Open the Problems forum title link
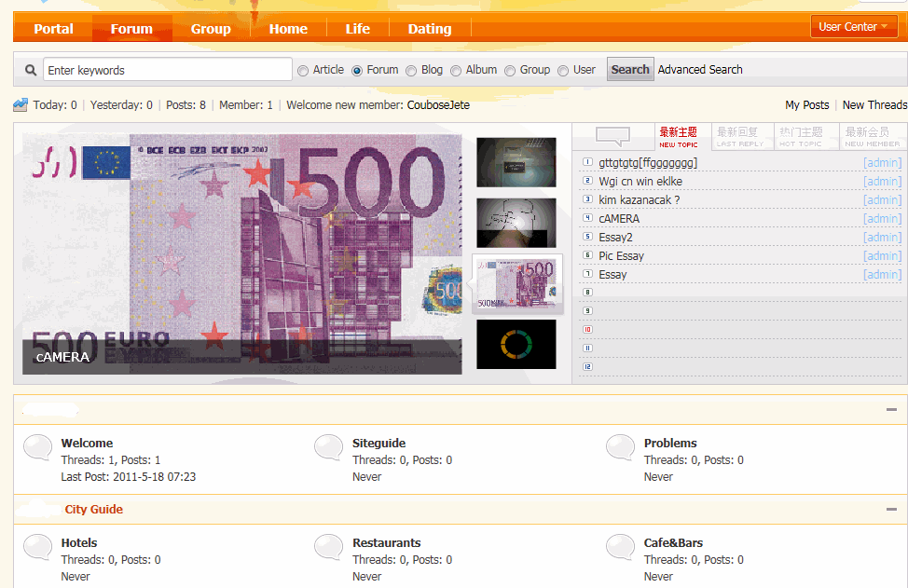Image resolution: width=908 pixels, height=588 pixels. (x=670, y=444)
